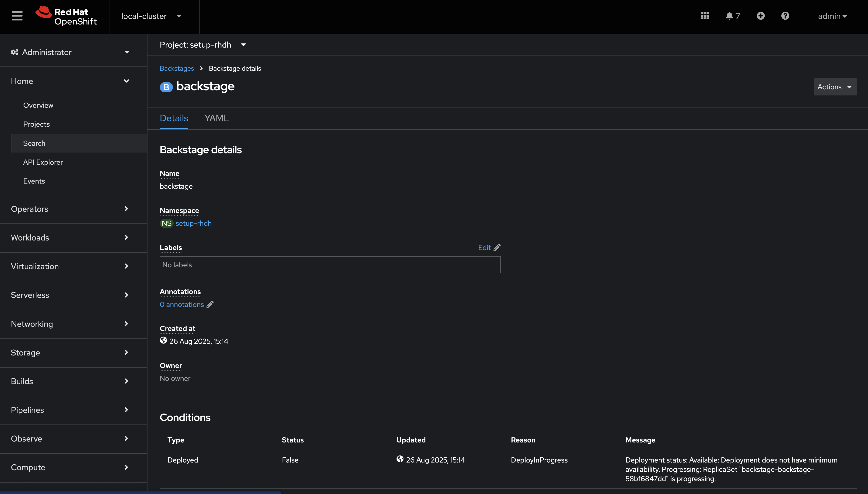Viewport: 868px width, 494px height.
Task: Click the 0 annotations link
Action: 182,304
